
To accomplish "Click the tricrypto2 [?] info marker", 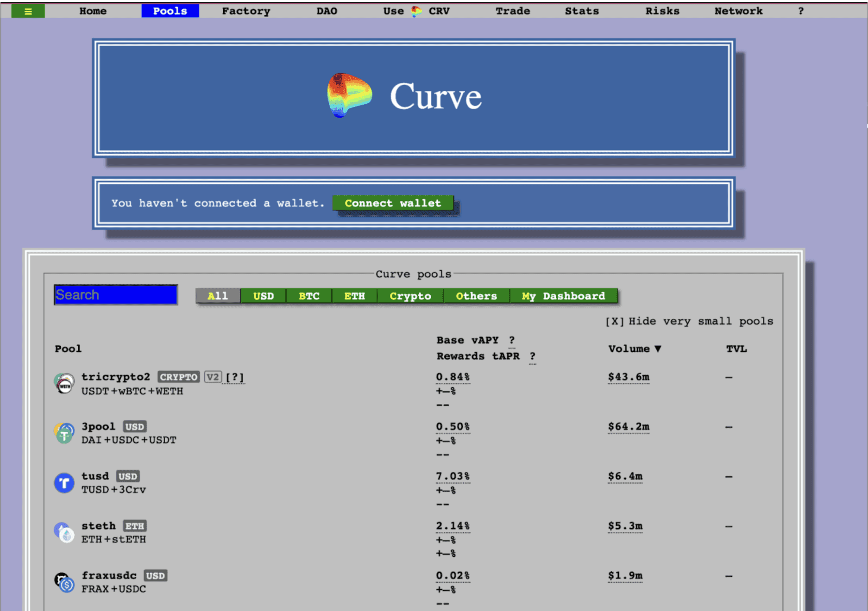I will [x=235, y=377].
